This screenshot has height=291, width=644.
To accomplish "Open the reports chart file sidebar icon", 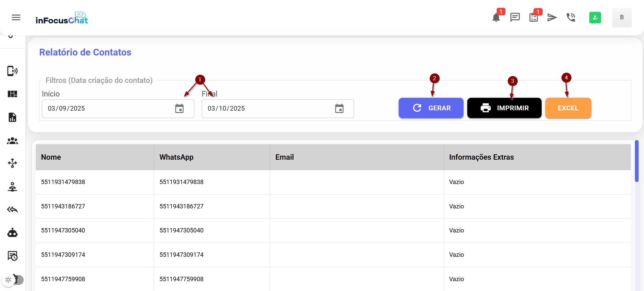I will pos(13,117).
